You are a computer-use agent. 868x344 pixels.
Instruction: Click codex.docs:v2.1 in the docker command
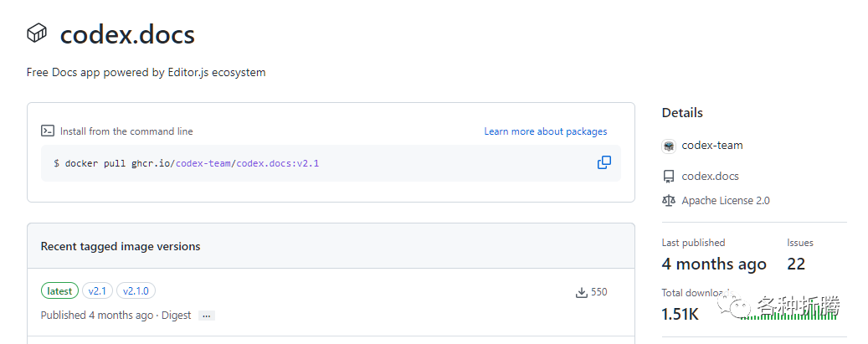click(x=278, y=163)
